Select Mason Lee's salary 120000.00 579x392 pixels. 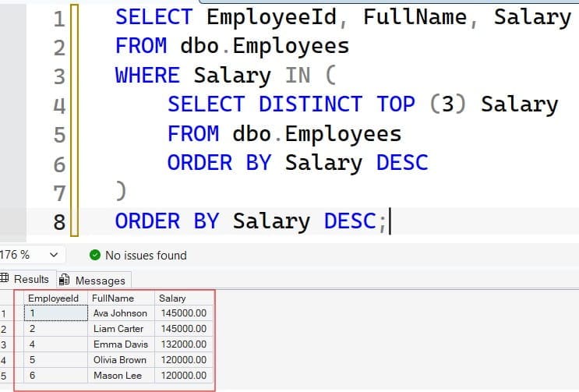pyautogui.click(x=184, y=376)
